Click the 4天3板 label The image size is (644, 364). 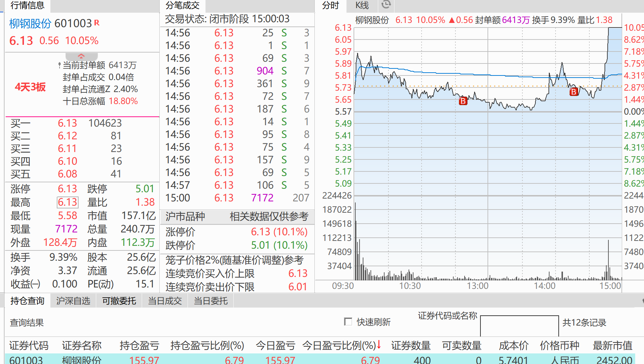pyautogui.click(x=30, y=87)
